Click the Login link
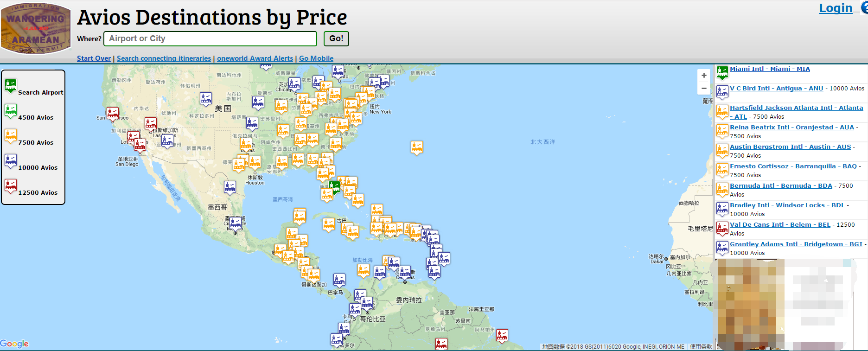This screenshot has height=351, width=868. 836,8
